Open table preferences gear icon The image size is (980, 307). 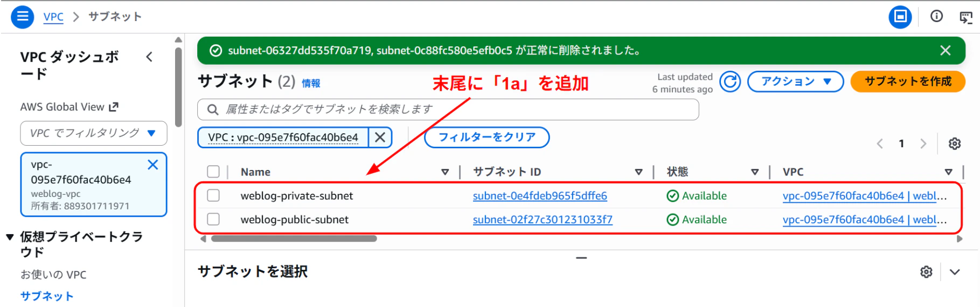(955, 144)
